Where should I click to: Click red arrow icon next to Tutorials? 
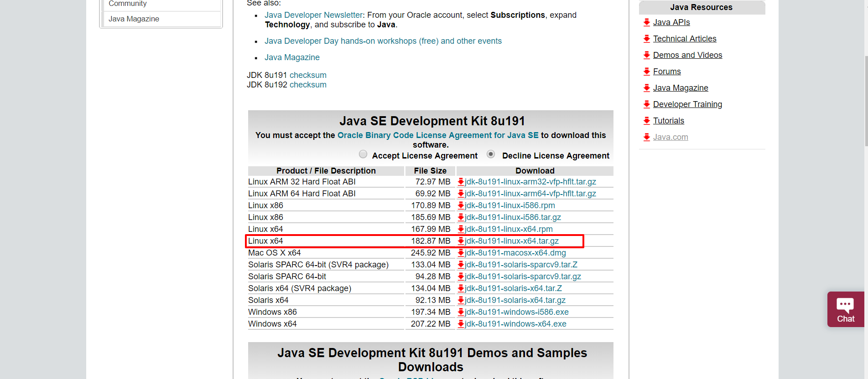point(647,121)
